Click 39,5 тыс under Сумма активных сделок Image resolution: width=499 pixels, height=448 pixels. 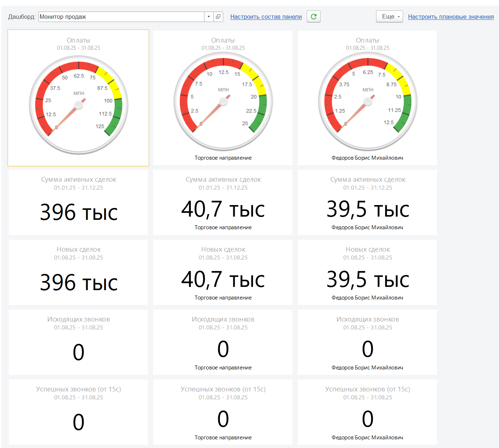pyautogui.click(x=368, y=209)
